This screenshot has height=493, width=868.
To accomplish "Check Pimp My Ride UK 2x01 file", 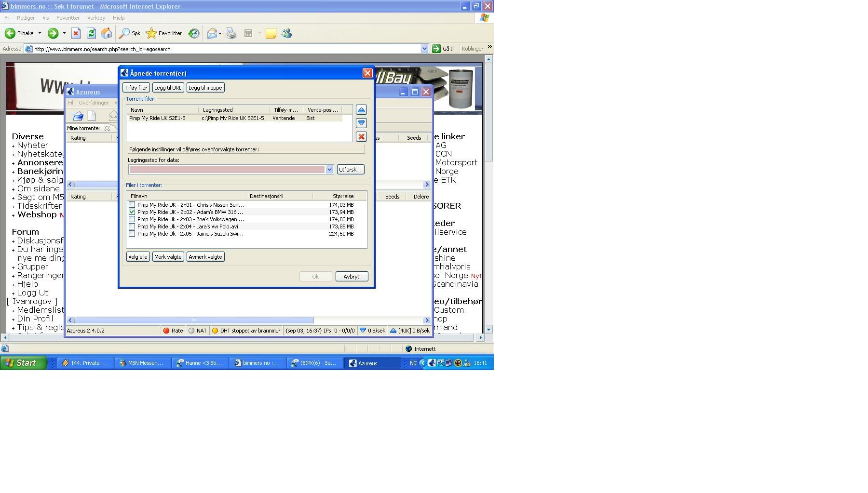I will [x=132, y=205].
